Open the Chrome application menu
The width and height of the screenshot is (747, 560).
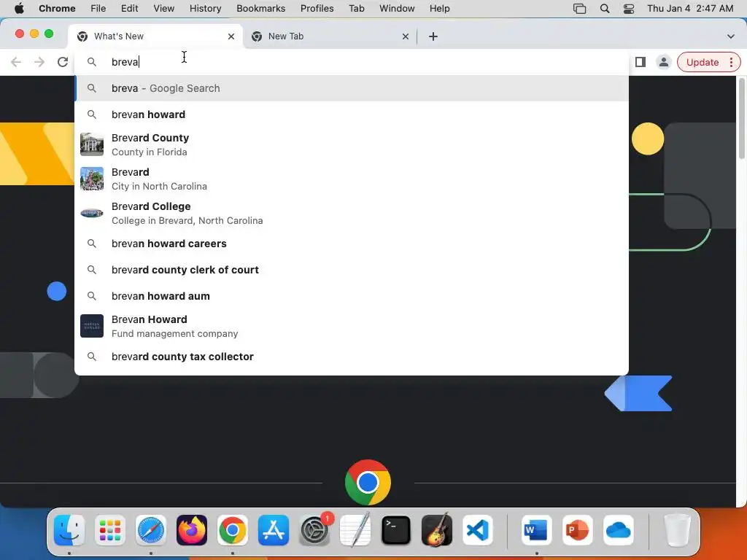57,9
